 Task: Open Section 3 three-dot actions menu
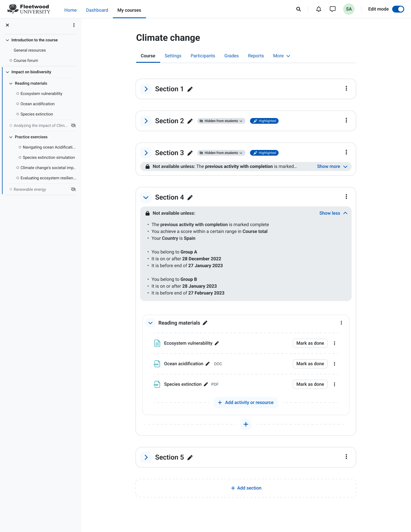point(346,152)
